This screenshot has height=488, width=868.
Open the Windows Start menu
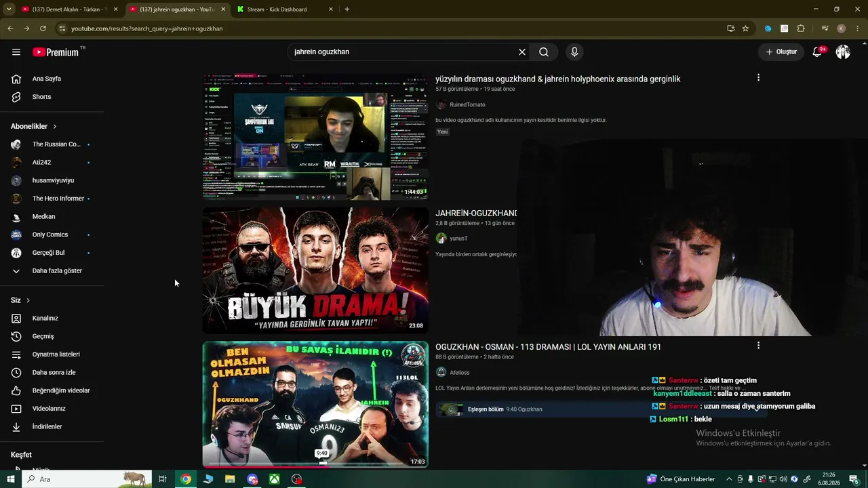[x=10, y=479]
